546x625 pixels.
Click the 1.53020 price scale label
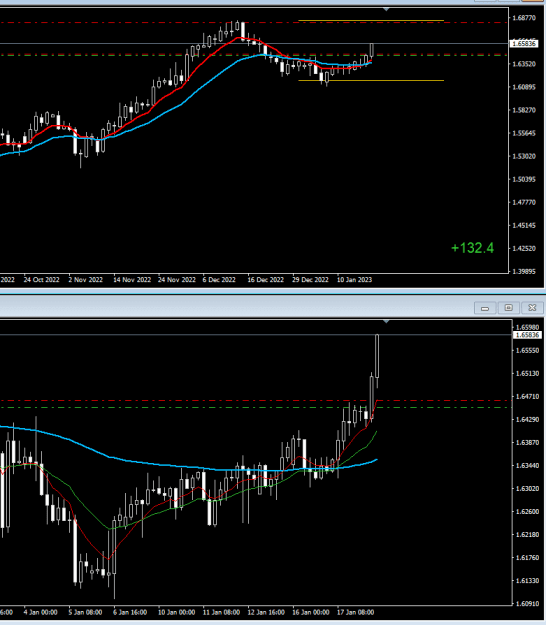point(524,156)
